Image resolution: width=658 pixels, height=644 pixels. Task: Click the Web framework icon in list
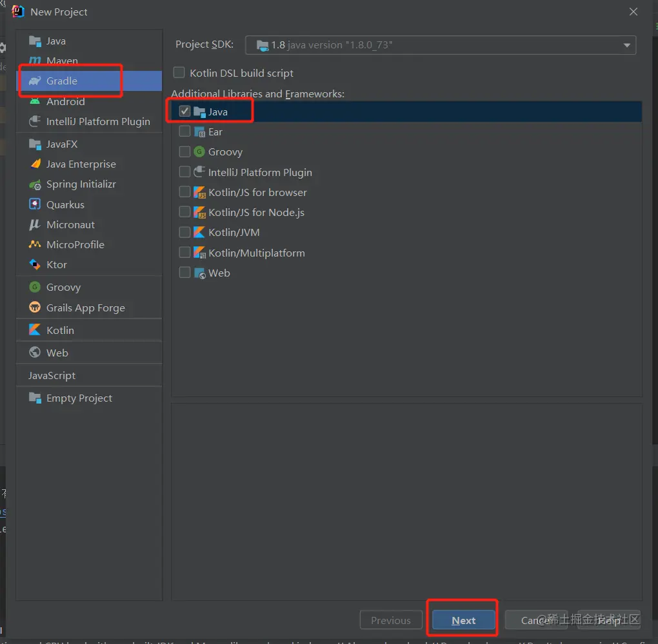point(200,273)
